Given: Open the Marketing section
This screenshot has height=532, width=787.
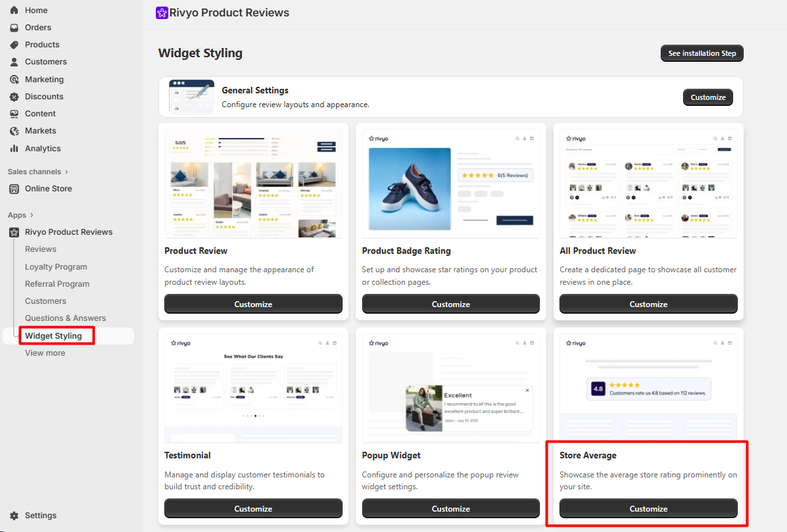Looking at the screenshot, I should [44, 80].
